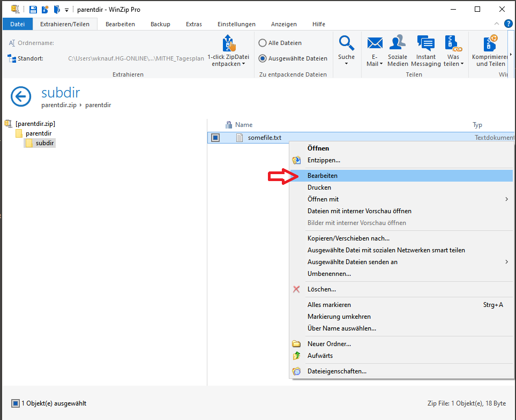Click the Standort folder icon
The width and height of the screenshot is (516, 420).
click(12, 58)
